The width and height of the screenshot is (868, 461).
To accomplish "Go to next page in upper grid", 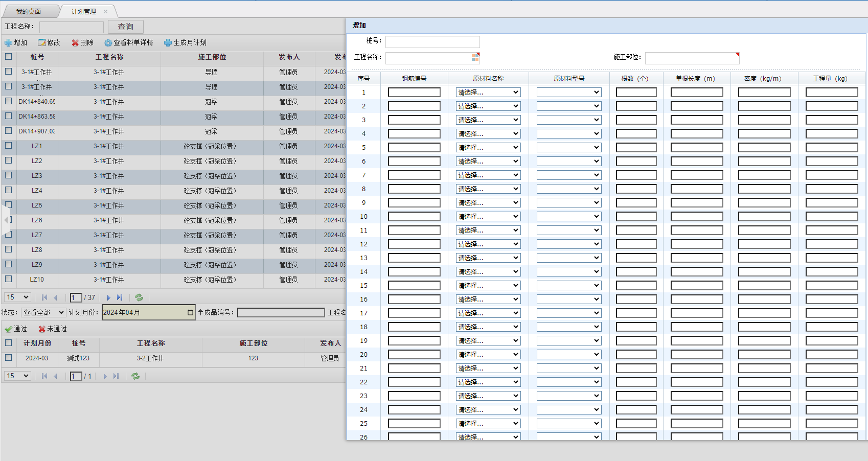I will 108,297.
